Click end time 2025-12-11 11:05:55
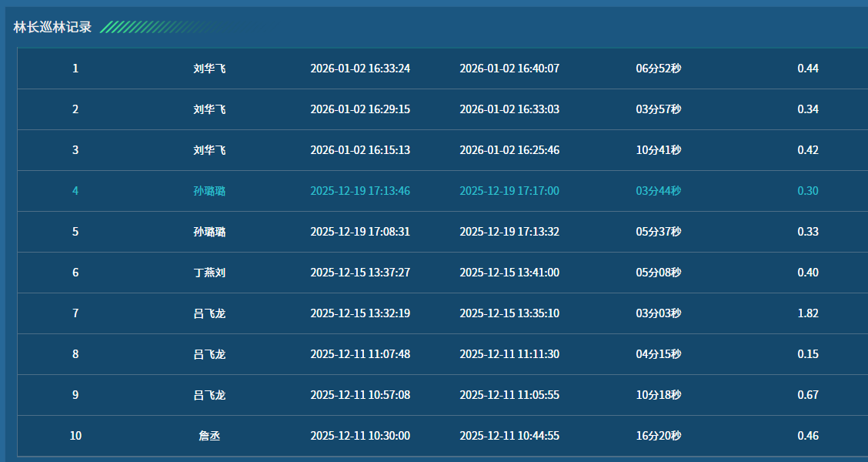The image size is (868, 462). tap(509, 395)
